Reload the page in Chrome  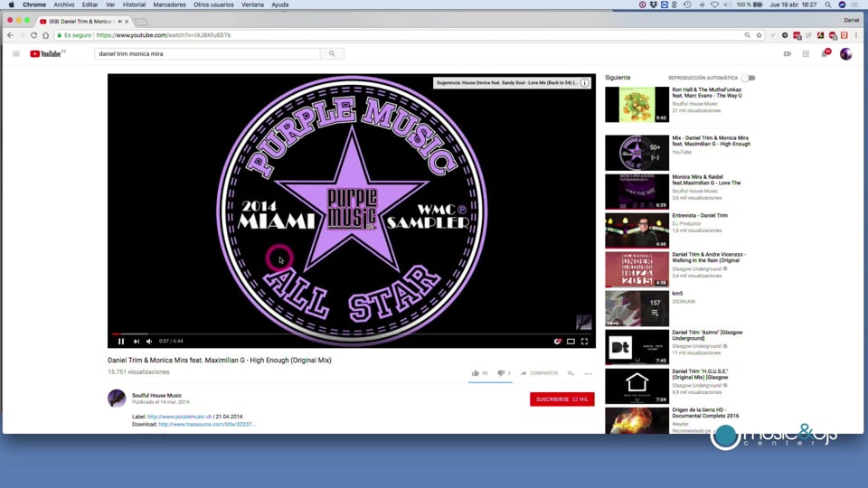click(x=33, y=35)
